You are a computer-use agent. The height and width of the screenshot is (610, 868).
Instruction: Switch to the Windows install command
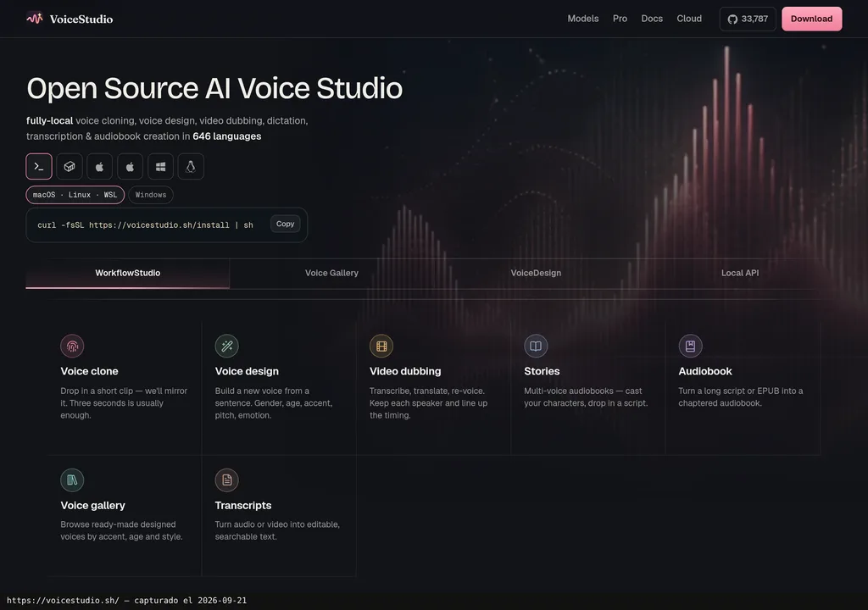pyautogui.click(x=151, y=195)
